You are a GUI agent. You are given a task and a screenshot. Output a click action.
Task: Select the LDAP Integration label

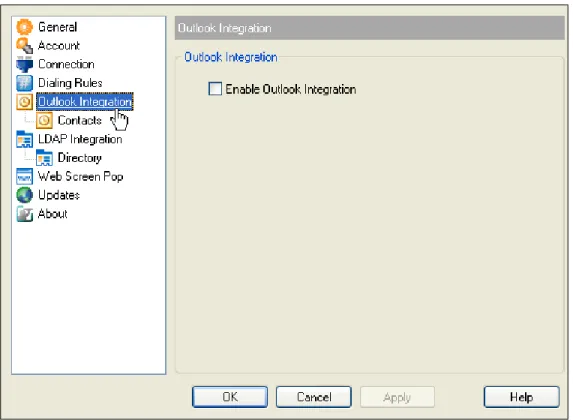tap(80, 139)
